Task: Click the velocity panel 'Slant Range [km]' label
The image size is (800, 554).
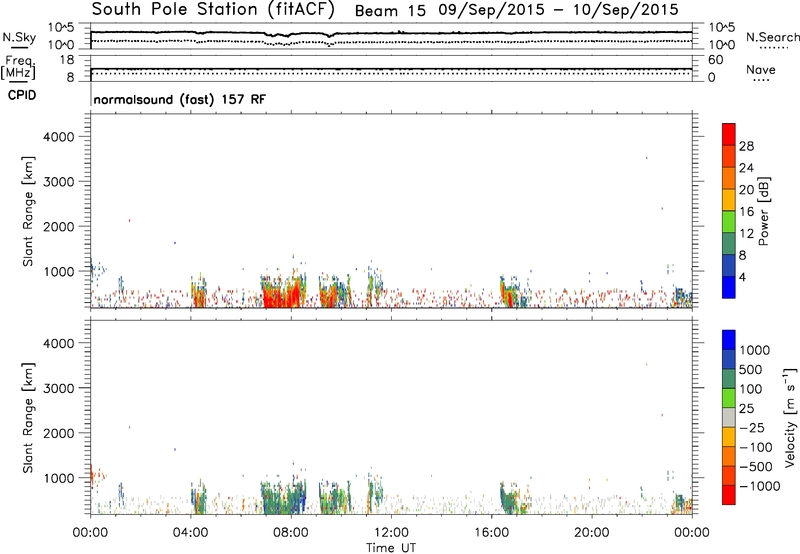Action: [x=28, y=418]
